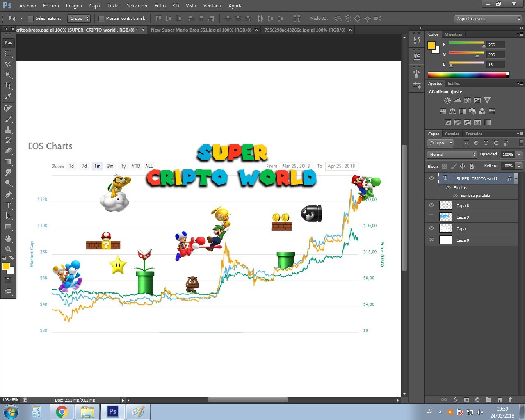Viewport: 525px width, 420px height.
Task: Select the Crop tool
Action: pyautogui.click(x=8, y=86)
